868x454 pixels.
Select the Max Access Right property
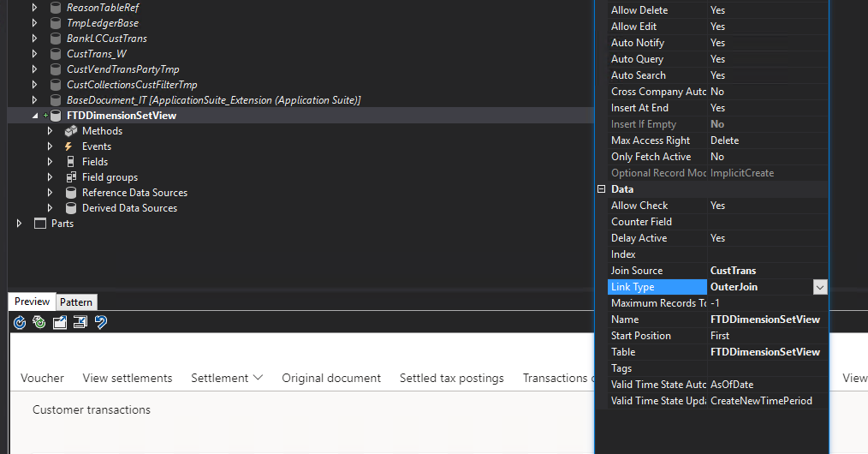(x=718, y=140)
